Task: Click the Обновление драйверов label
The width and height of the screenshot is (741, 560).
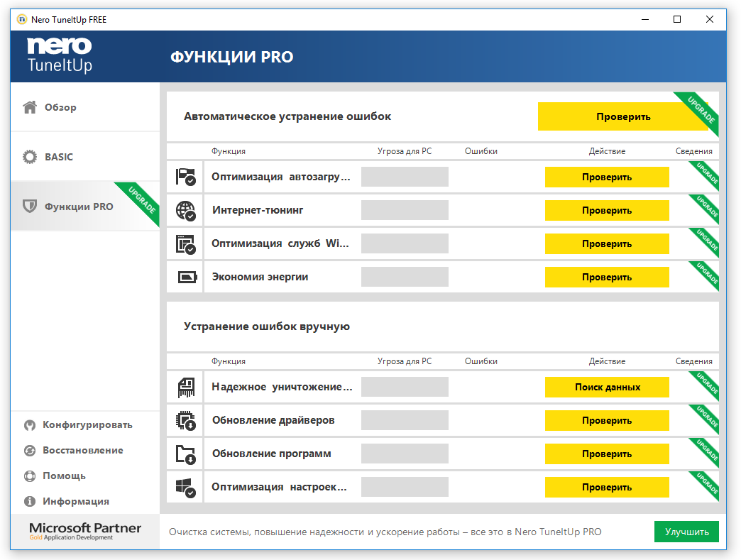Action: (273, 420)
